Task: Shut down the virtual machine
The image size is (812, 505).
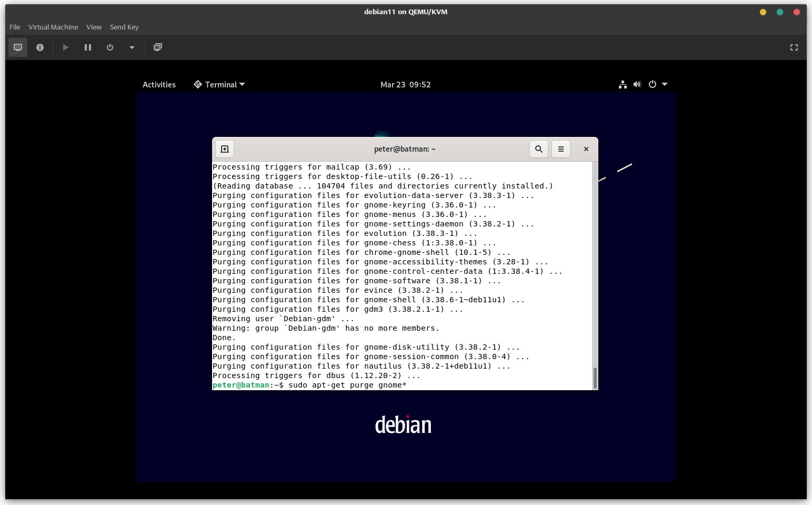Action: (x=110, y=47)
